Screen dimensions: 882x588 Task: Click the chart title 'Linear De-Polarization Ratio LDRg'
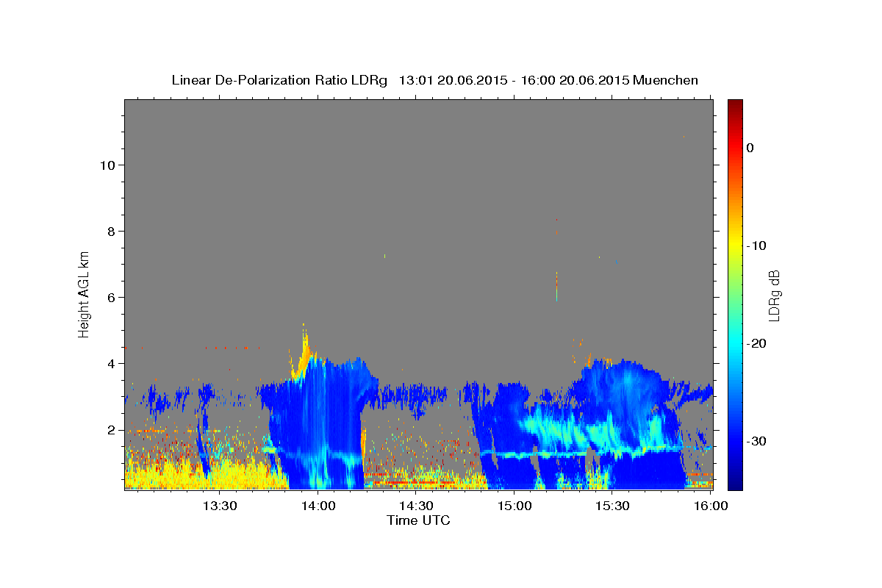coord(279,80)
